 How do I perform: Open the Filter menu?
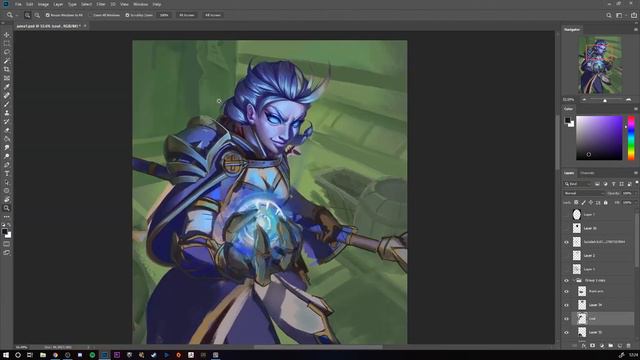tap(101, 4)
